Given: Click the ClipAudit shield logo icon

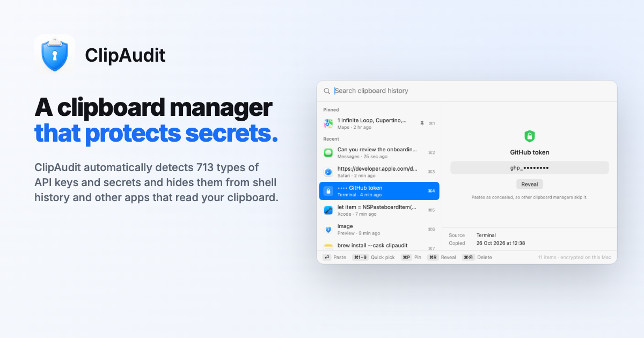Looking at the screenshot, I should tap(55, 55).
